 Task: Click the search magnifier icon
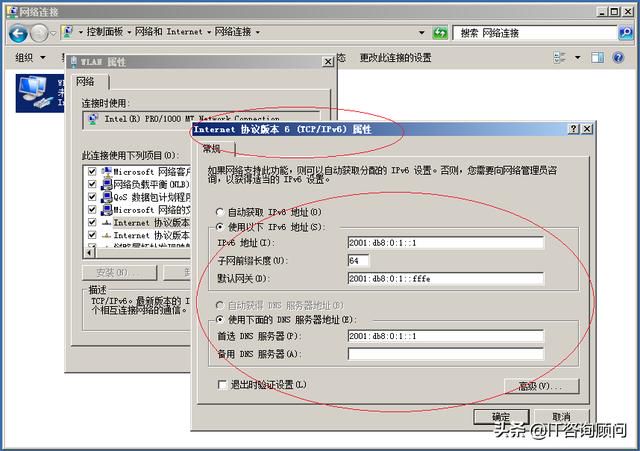[625, 33]
